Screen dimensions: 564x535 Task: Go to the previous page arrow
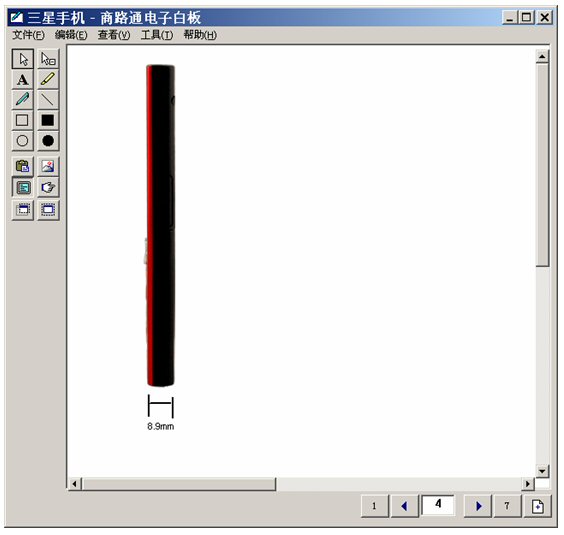click(405, 506)
